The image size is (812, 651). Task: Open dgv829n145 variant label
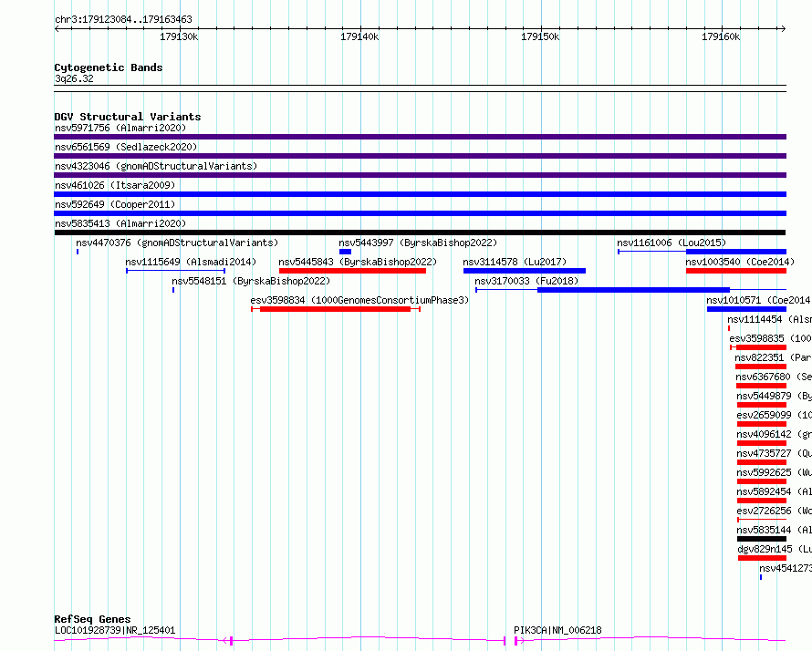pos(775,549)
